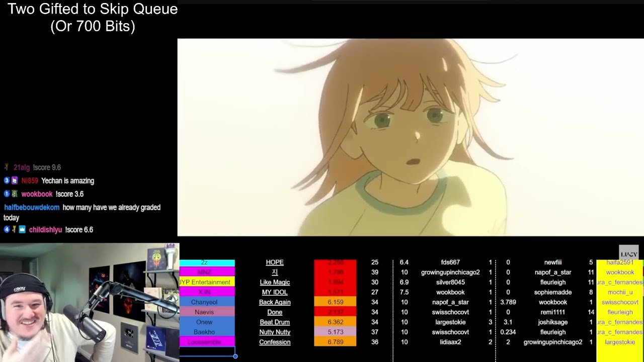Image resolution: width=644 pixels, height=362 pixels.
Task: Select the anime video player frame
Action: pos(411,137)
